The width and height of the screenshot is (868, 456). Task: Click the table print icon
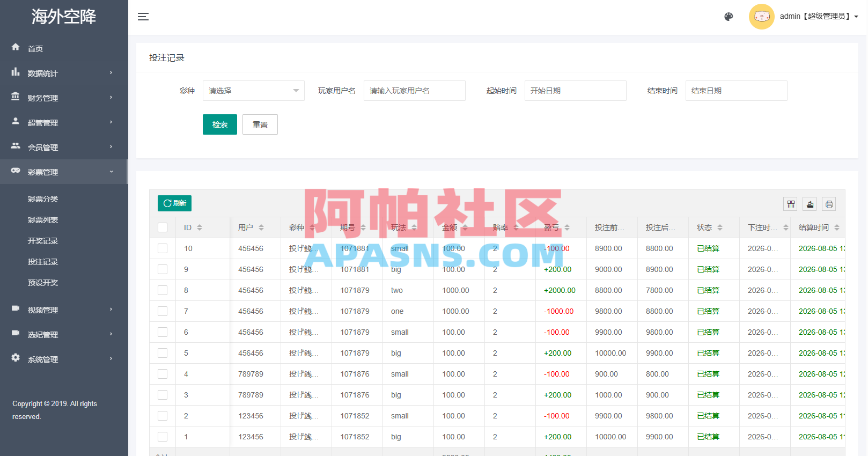click(829, 204)
